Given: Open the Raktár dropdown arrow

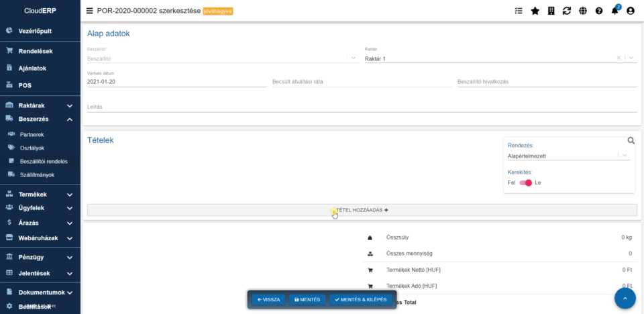Looking at the screenshot, I should pyautogui.click(x=631, y=58).
